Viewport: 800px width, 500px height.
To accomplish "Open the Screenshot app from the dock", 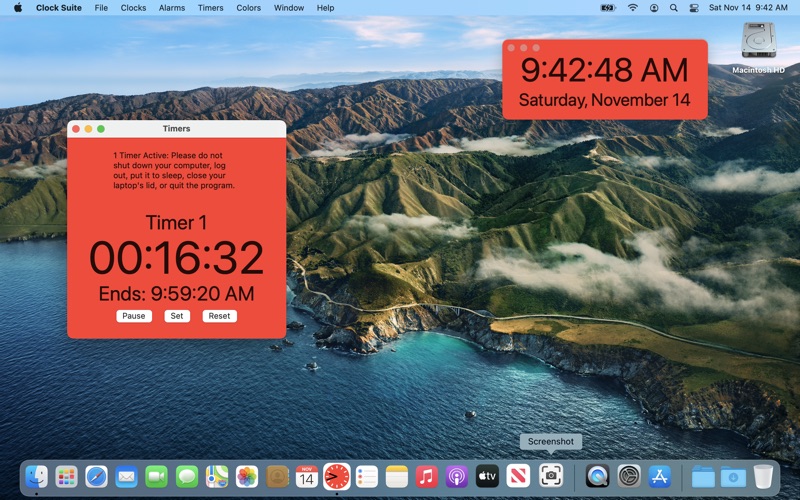I will click(551, 476).
